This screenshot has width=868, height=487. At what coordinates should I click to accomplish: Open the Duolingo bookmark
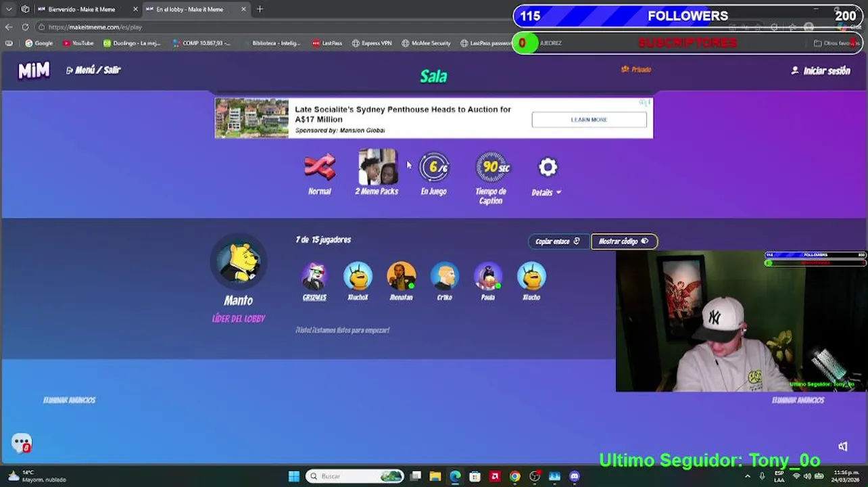132,43
